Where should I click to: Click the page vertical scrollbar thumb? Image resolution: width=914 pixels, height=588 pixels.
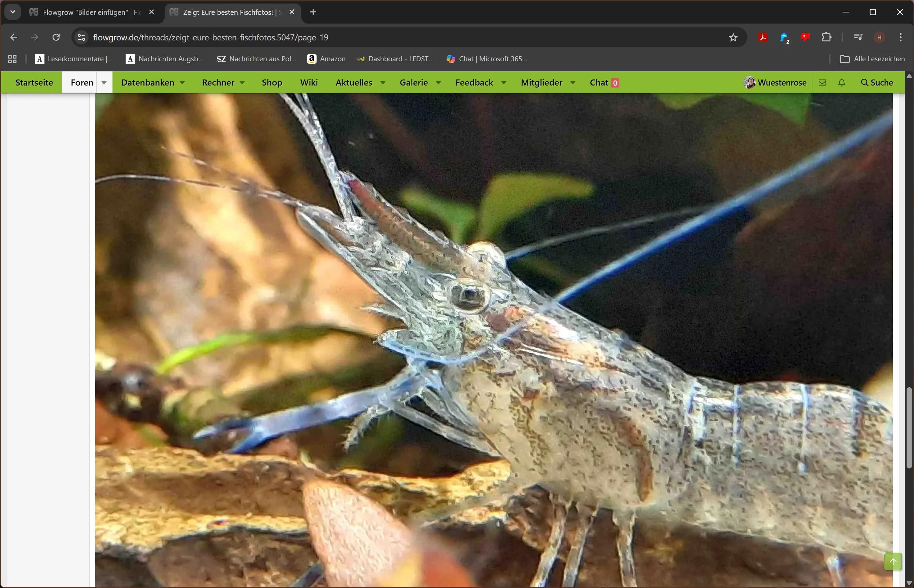[x=909, y=428]
